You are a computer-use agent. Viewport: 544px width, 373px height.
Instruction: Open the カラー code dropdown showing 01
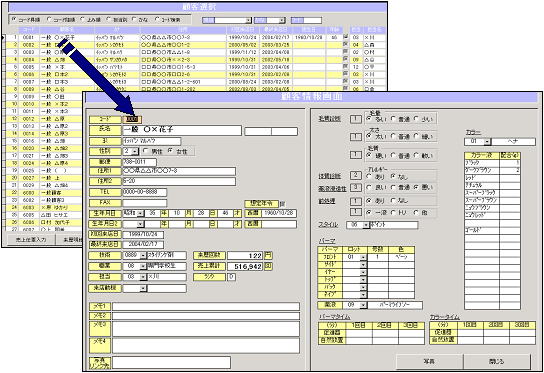click(x=488, y=142)
